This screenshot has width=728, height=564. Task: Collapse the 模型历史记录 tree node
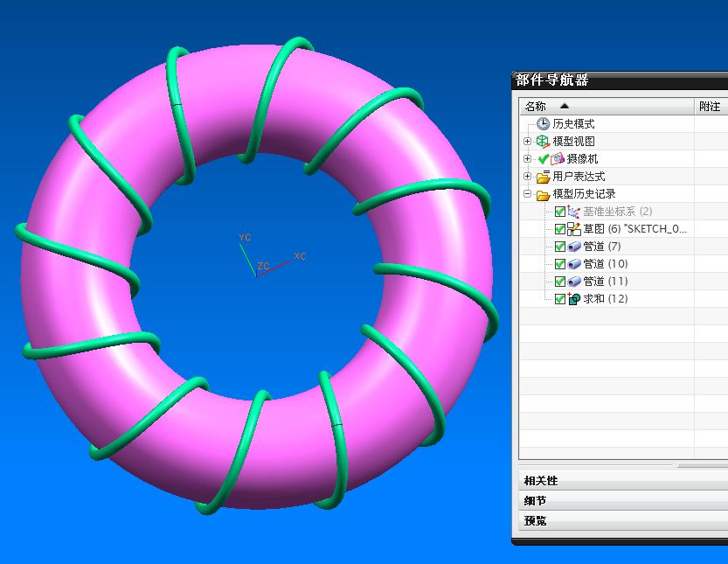[x=528, y=194]
